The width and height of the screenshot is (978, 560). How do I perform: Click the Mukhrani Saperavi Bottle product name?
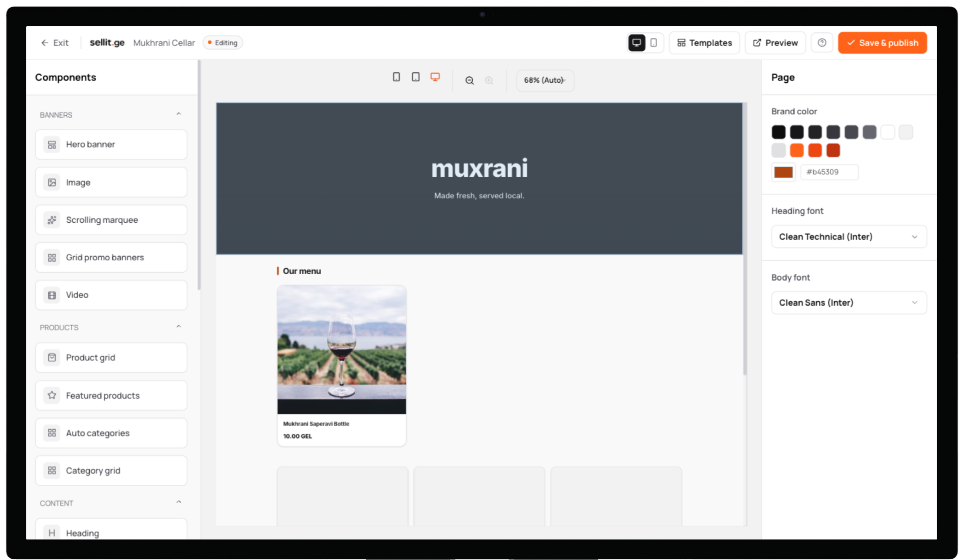316,424
